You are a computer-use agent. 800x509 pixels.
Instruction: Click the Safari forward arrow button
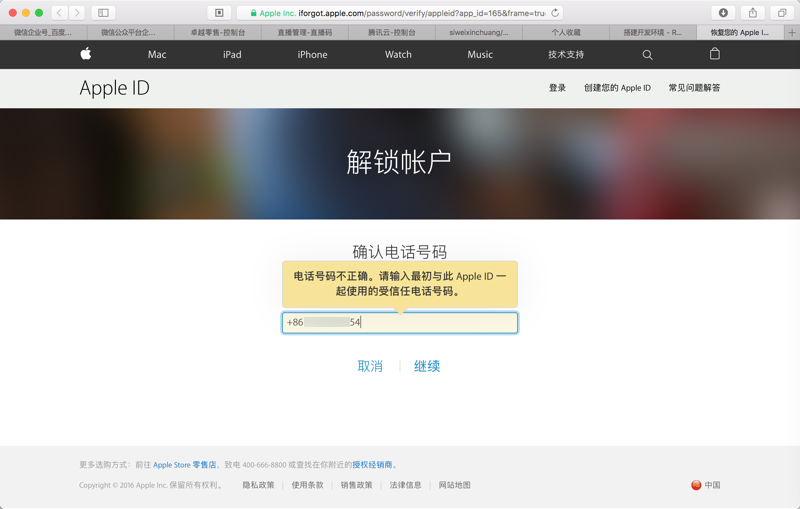(77, 13)
